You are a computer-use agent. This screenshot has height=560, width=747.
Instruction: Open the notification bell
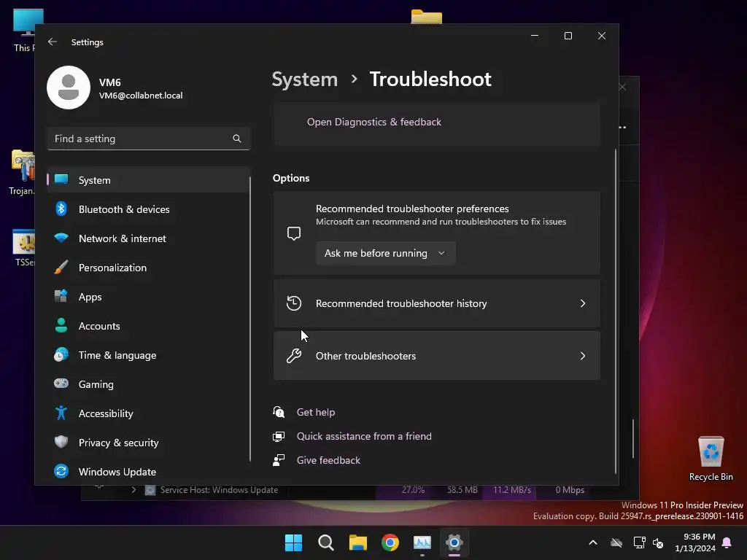click(x=727, y=542)
